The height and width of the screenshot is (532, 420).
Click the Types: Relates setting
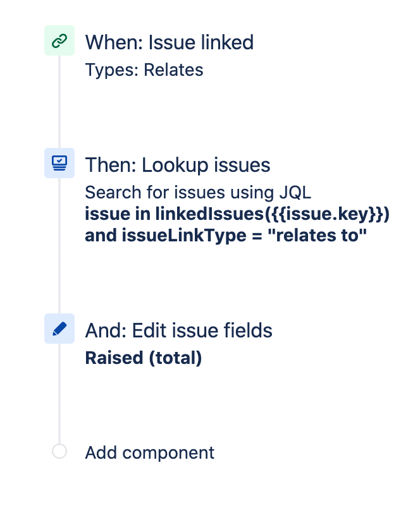(144, 70)
